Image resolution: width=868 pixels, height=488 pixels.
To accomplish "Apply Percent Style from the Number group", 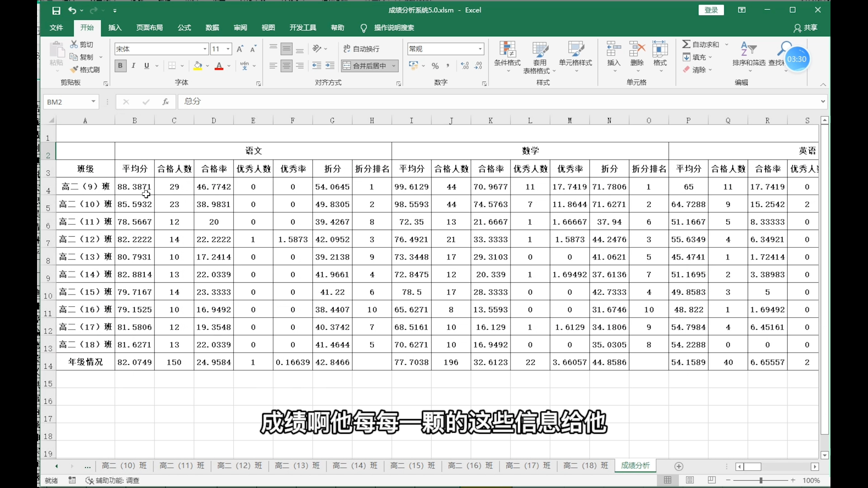I will tap(434, 66).
